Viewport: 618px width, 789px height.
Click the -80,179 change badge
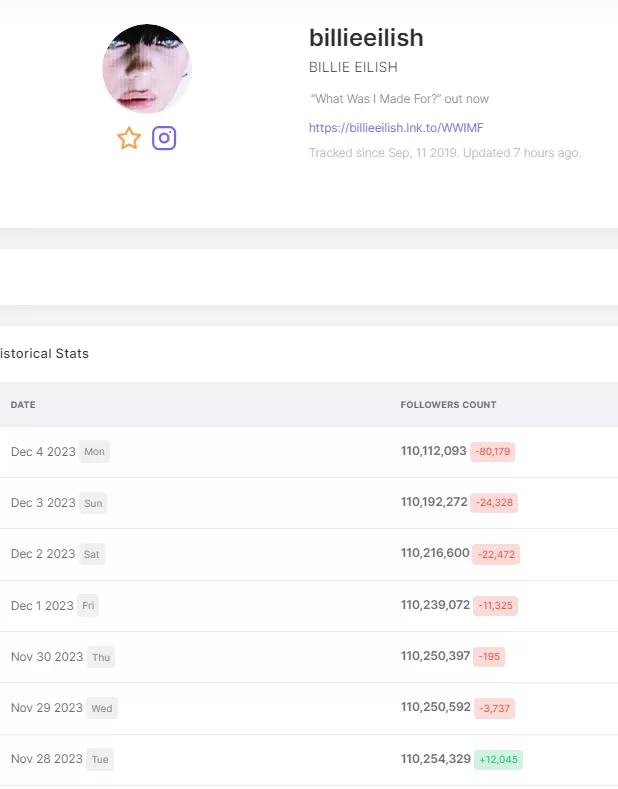tap(492, 452)
